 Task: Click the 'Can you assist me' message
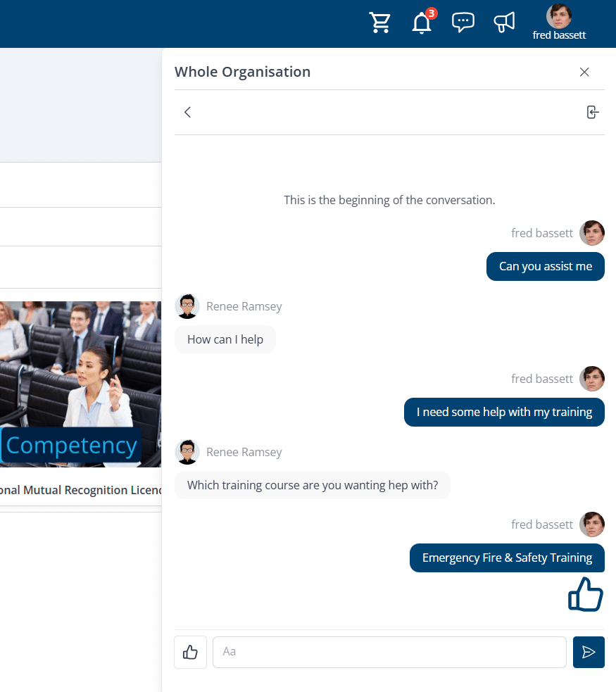coord(545,266)
